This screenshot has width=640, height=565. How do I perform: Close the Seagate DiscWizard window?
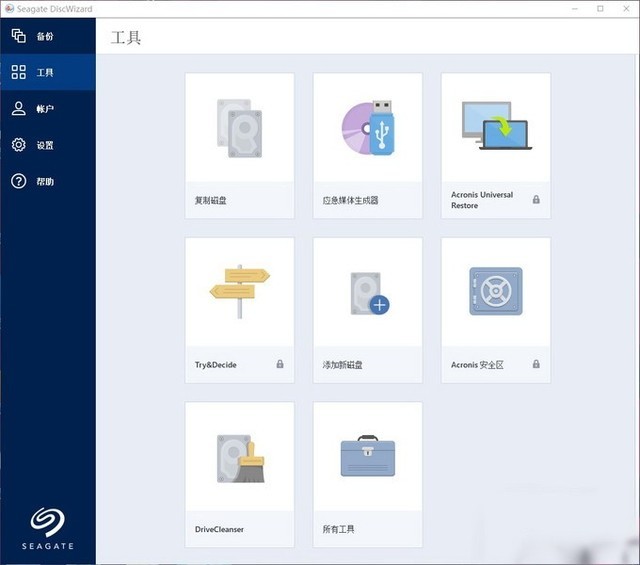coord(626,9)
